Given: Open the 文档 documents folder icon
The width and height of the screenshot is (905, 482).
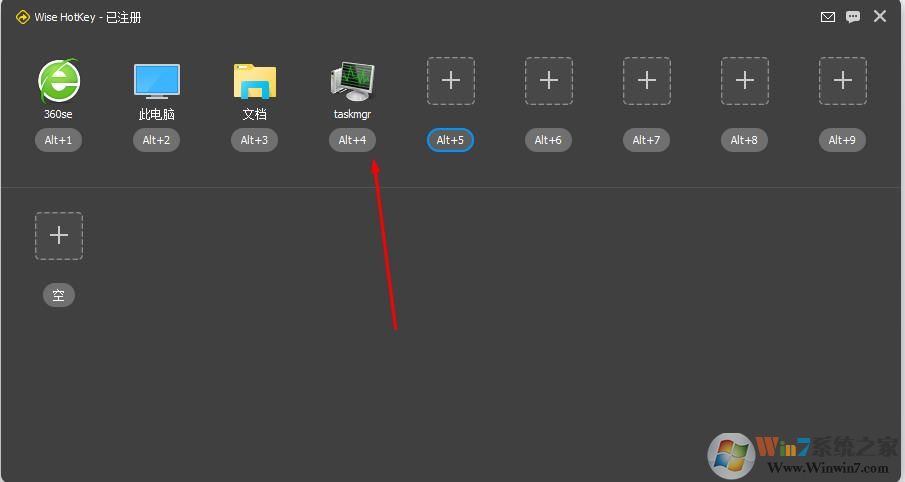Looking at the screenshot, I should pos(255,81).
